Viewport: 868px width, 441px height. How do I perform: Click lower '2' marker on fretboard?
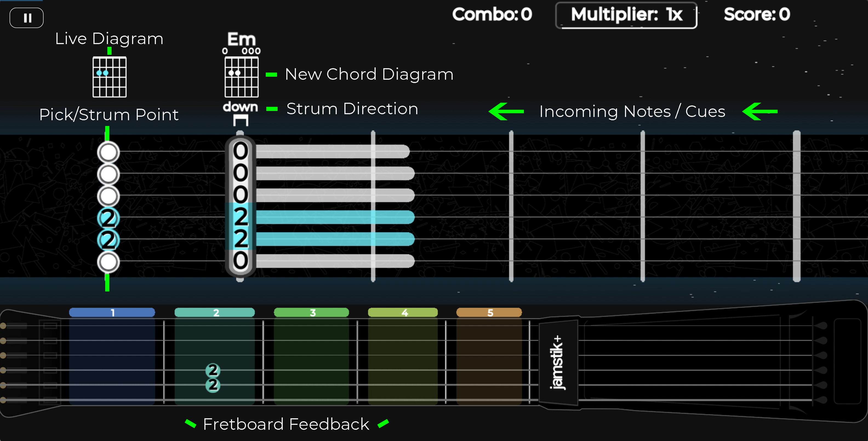tap(213, 385)
